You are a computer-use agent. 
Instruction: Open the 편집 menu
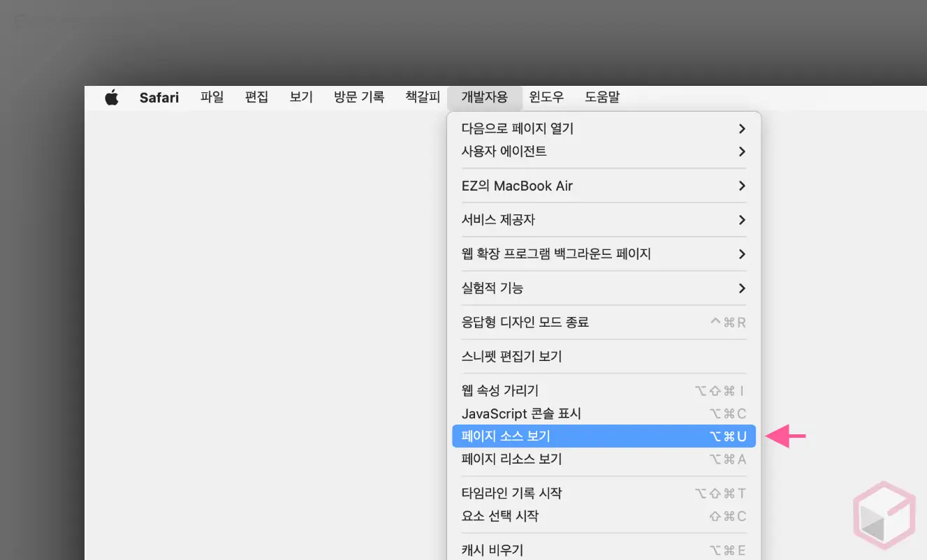pyautogui.click(x=256, y=97)
